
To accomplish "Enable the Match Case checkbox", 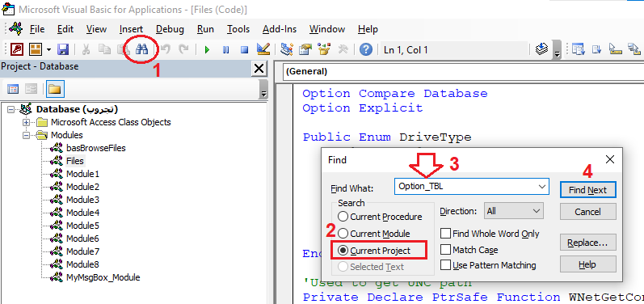I will tap(445, 249).
